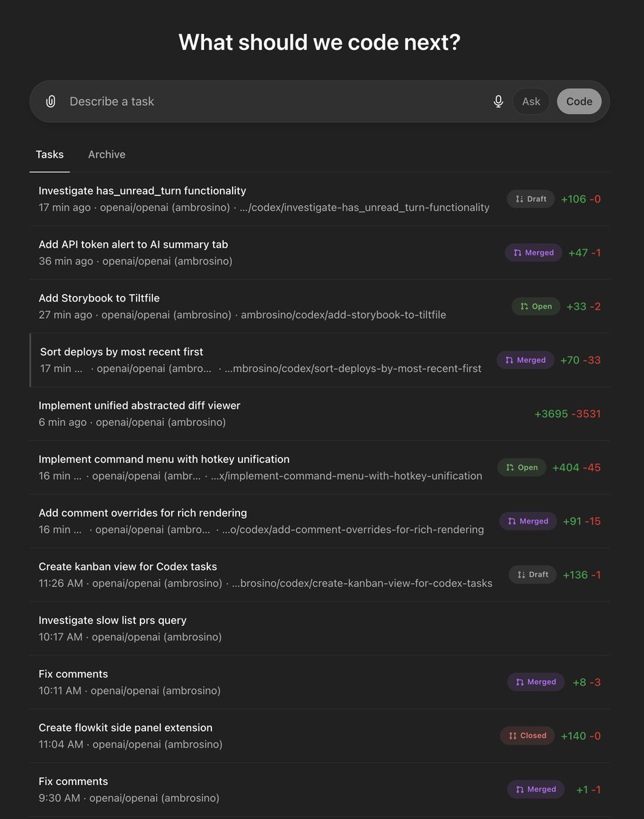
Task: Open Create kanban view for Codex tasks
Action: coord(320,575)
